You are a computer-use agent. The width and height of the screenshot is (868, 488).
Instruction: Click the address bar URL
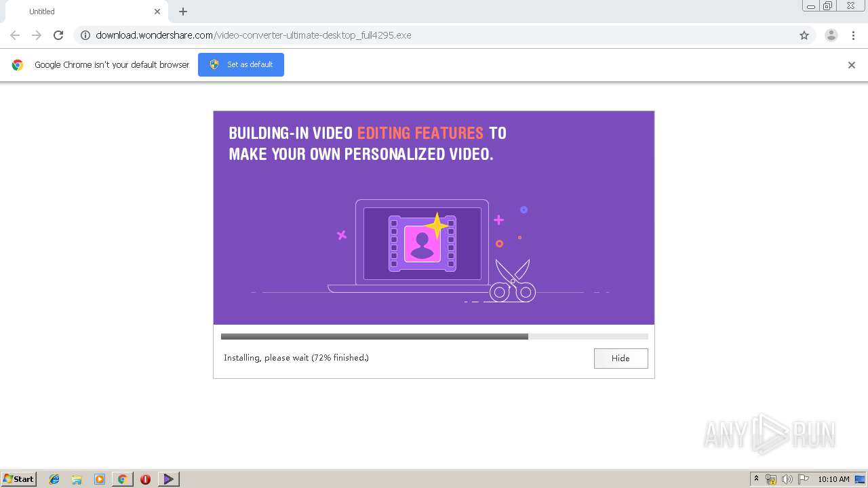pyautogui.click(x=254, y=35)
